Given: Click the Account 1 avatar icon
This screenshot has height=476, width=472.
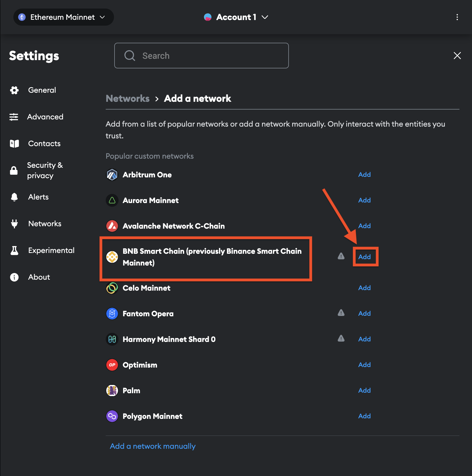Looking at the screenshot, I should (208, 17).
